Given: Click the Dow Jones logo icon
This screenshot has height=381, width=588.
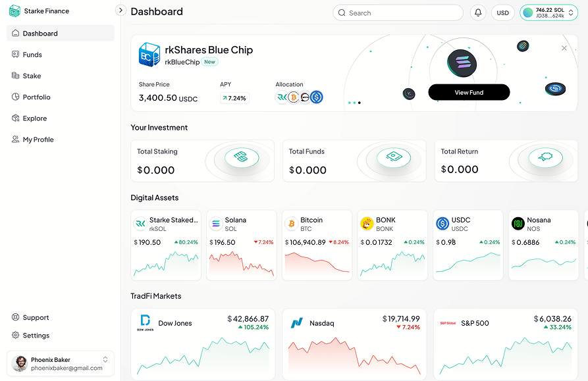Looking at the screenshot, I should pyautogui.click(x=145, y=322).
